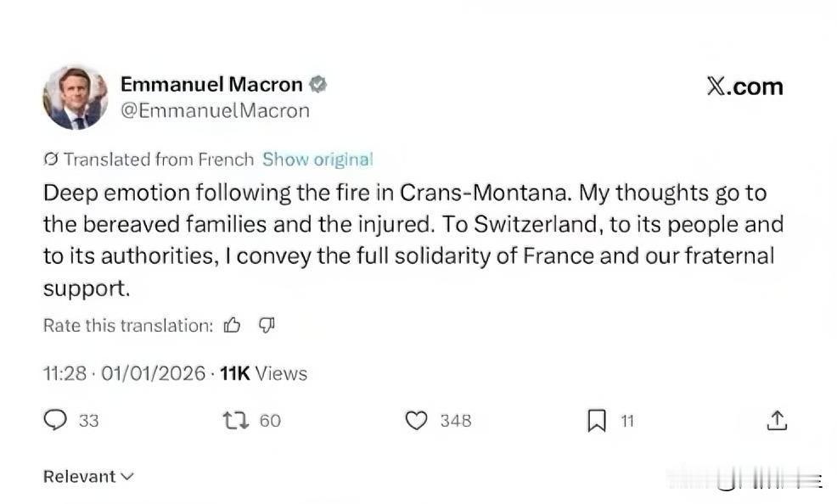Like the tweet with the heart icon
Image resolution: width=837 pixels, height=504 pixels.
(415, 420)
